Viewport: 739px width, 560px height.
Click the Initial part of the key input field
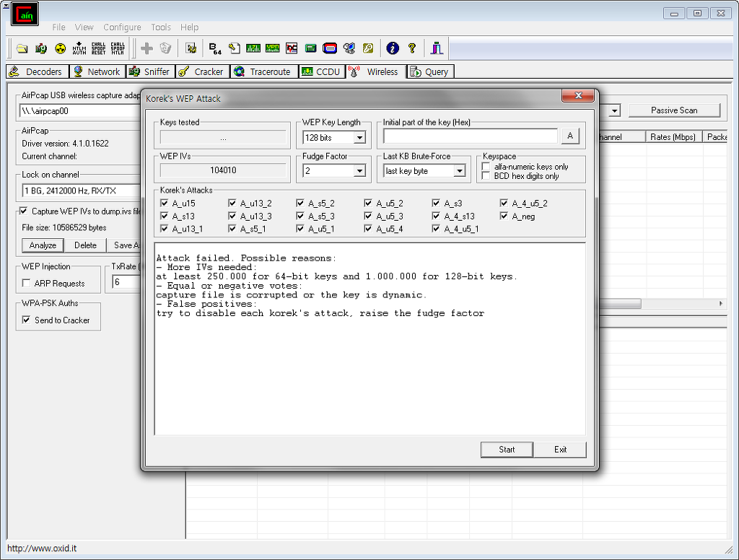point(471,136)
